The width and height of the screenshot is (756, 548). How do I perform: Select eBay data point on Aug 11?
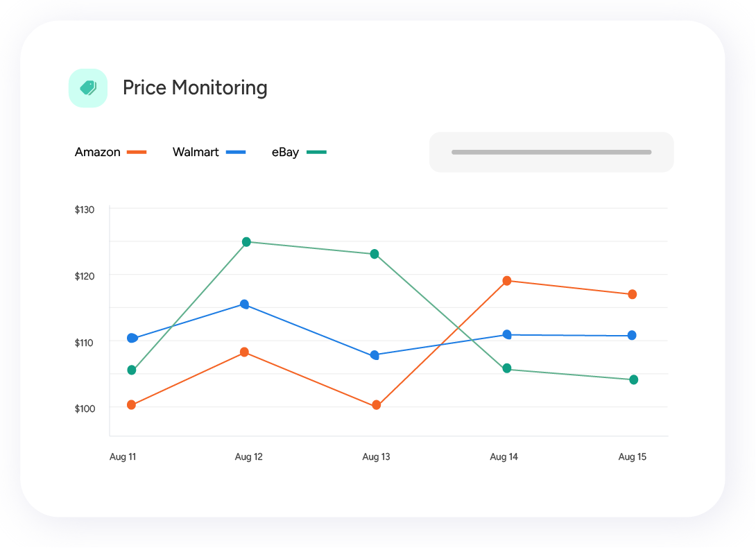coord(132,370)
